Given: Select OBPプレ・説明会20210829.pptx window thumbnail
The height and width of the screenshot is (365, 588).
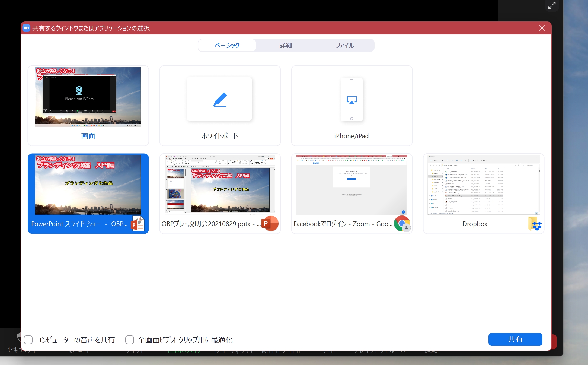Looking at the screenshot, I should pos(220,185).
